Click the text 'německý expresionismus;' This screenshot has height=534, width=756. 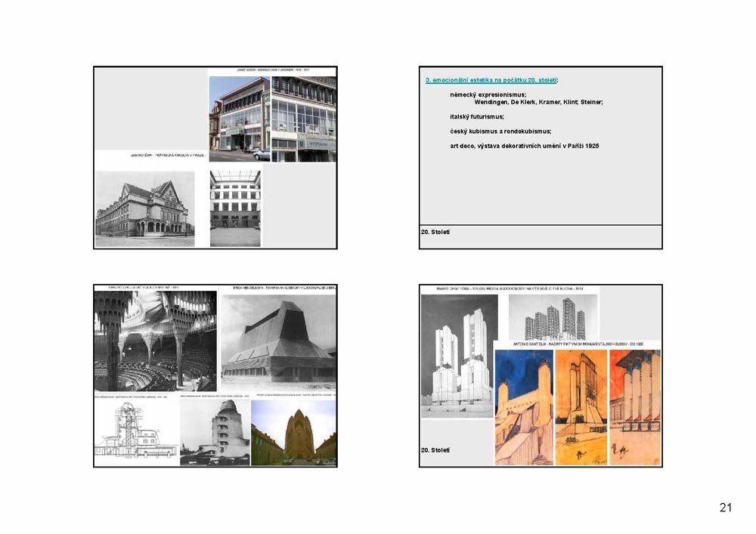[488, 95]
